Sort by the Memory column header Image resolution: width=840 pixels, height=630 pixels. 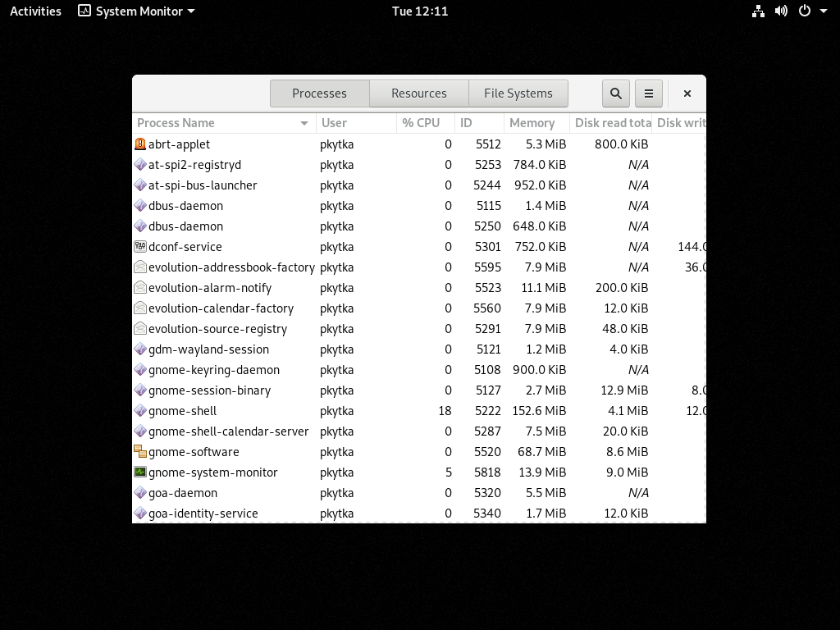point(536,123)
